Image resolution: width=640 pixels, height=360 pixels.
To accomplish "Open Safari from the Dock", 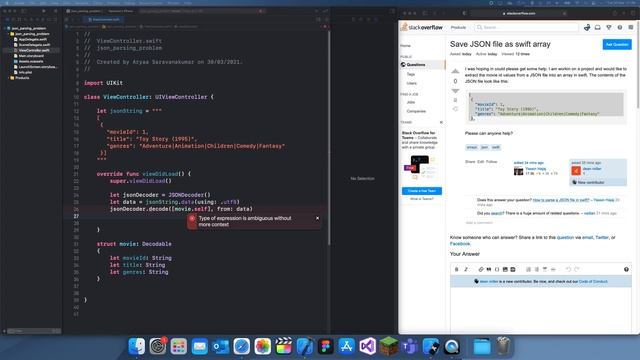I will coord(242,347).
